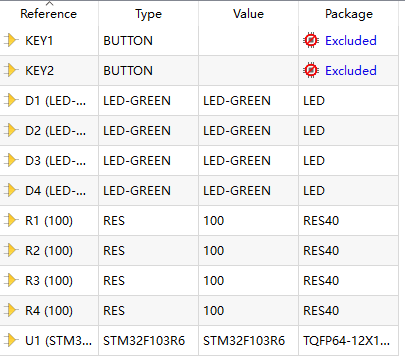Click the value cell 100 of R1
The width and height of the screenshot is (405, 363).
point(248,220)
